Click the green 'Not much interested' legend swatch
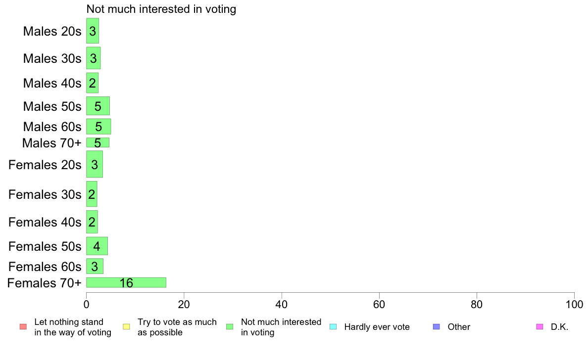This screenshot has height=364, width=588. point(230,327)
